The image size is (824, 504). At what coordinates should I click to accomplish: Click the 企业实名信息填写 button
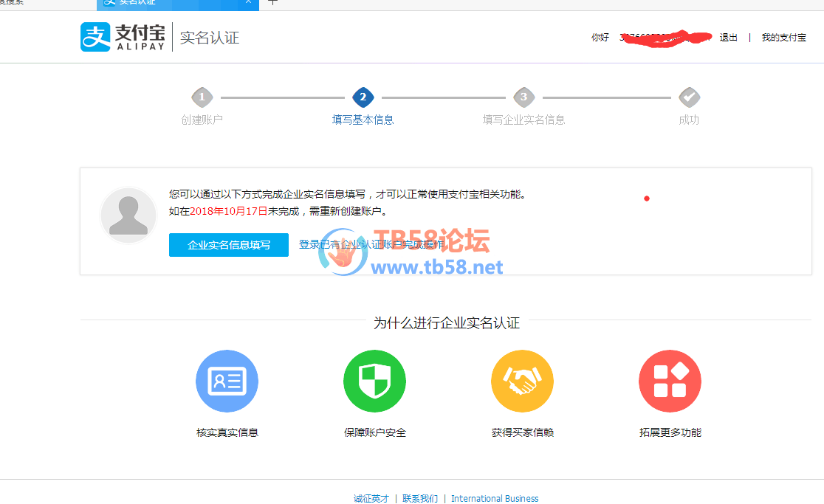pos(229,245)
